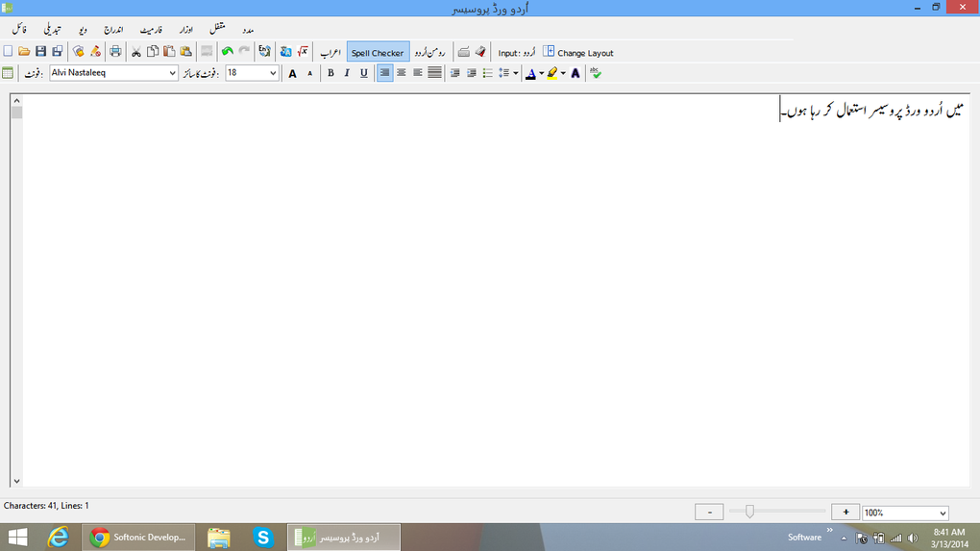
Task: Click the scroll down arrow in document pane
Action: [x=17, y=481]
